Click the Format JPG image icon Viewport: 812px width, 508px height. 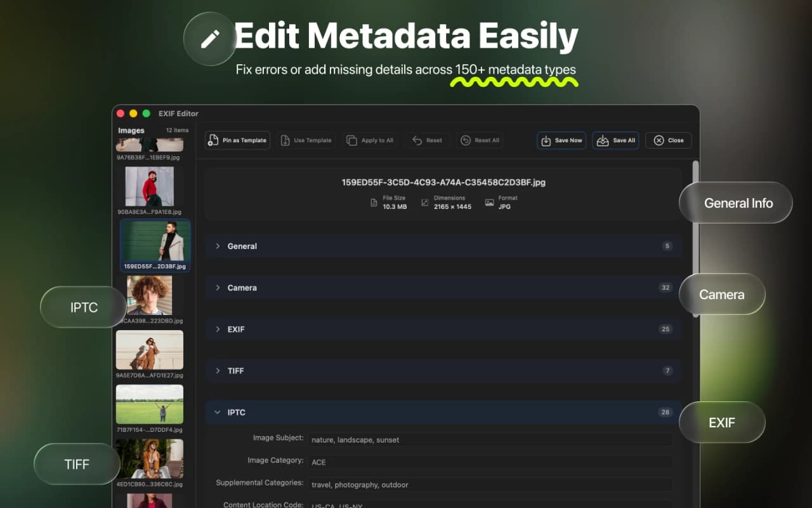(488, 202)
